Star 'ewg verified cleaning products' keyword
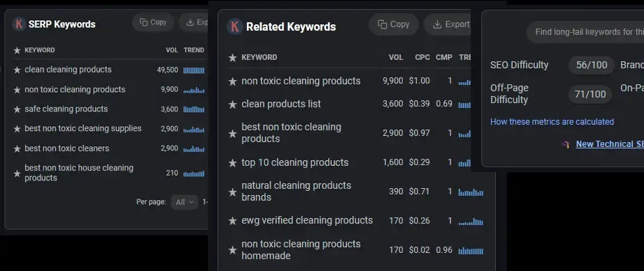 232,222
